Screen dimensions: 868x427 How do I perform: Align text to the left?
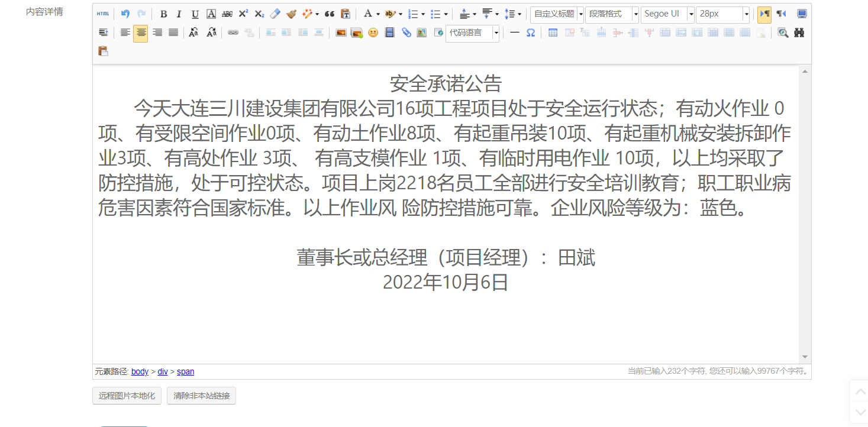point(125,33)
